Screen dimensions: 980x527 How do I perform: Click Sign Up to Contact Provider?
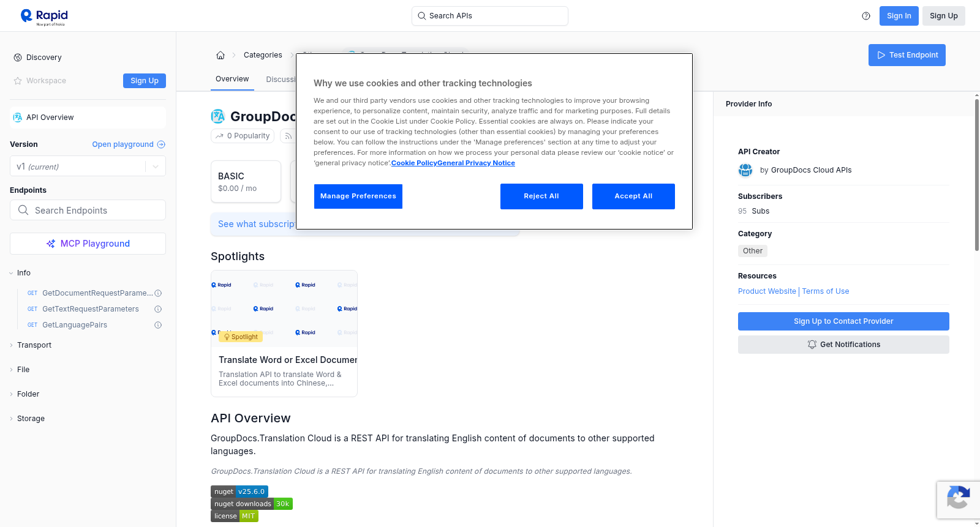tap(843, 321)
